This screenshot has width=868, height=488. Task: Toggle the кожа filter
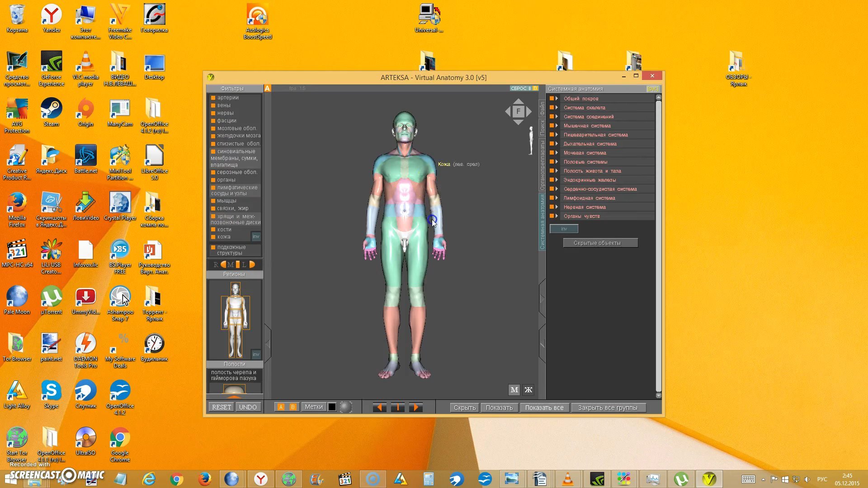[213, 237]
